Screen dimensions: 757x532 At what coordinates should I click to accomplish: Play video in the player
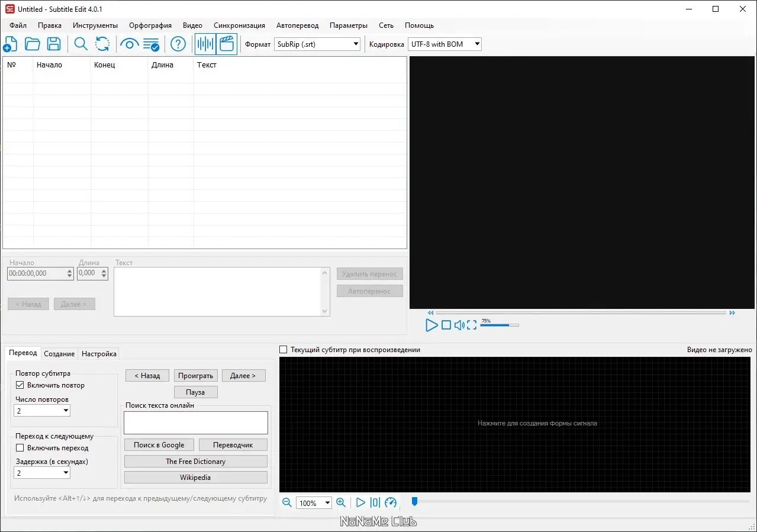(431, 325)
